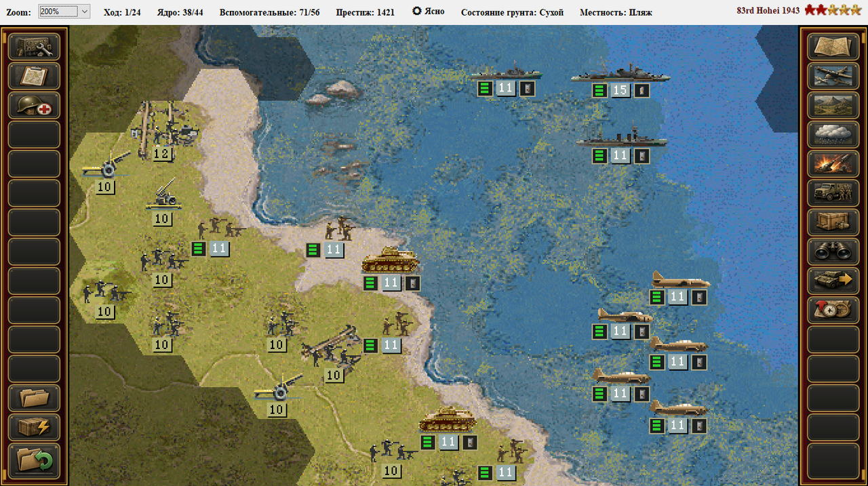Select next unit with tank arrow button
The image size is (868, 486).
833,280
